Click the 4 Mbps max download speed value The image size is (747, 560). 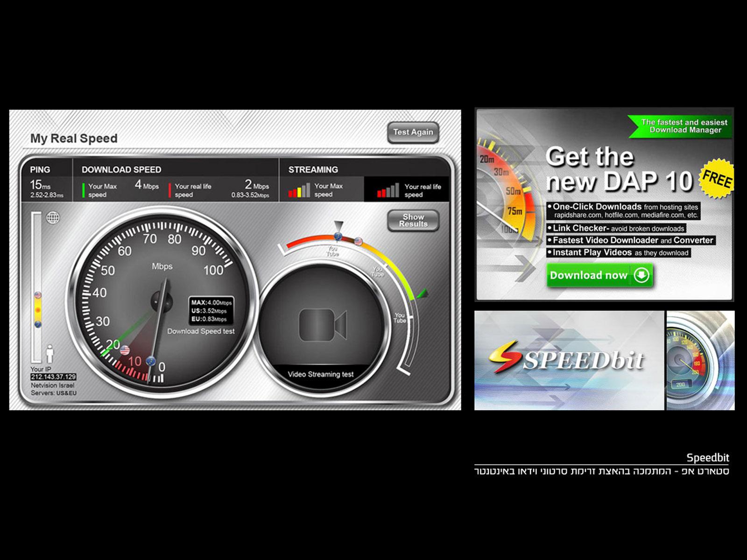tap(147, 185)
